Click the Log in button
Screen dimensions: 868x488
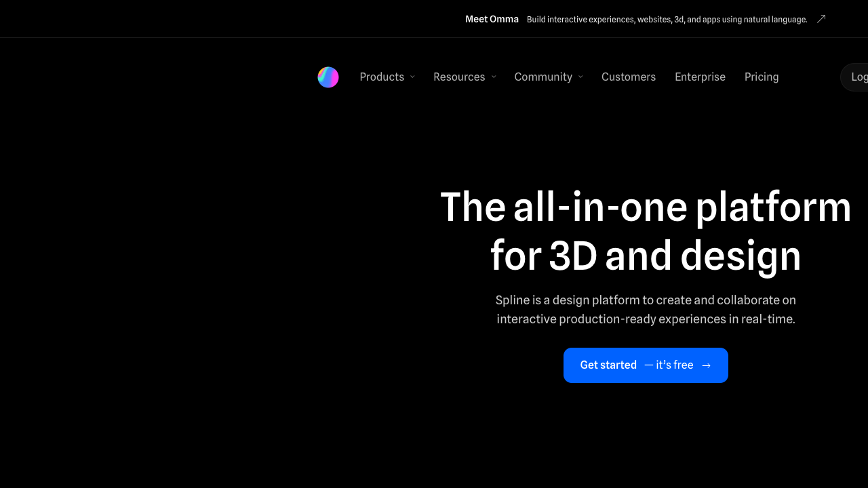(x=854, y=77)
